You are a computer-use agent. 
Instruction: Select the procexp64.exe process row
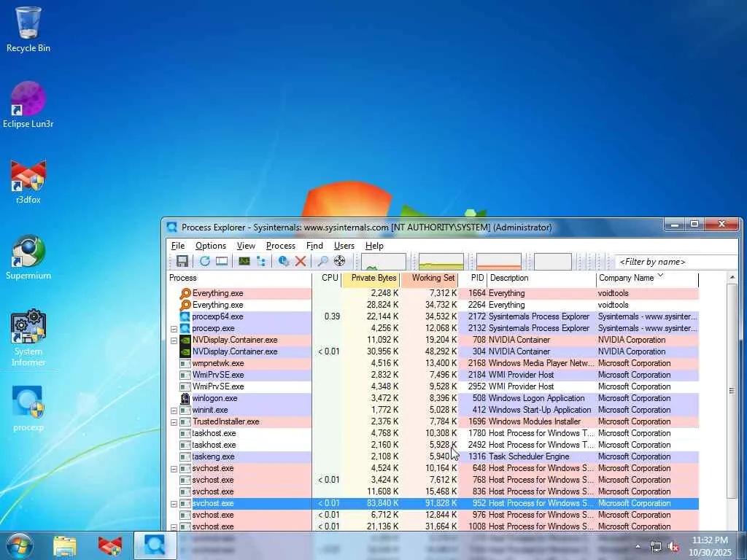(x=433, y=316)
